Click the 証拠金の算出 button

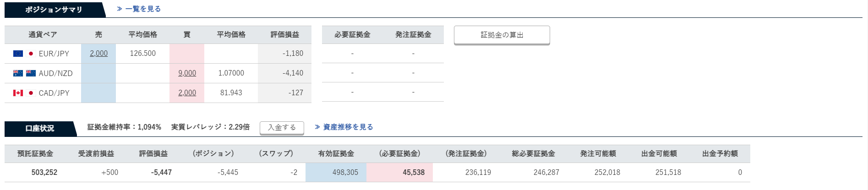pyautogui.click(x=502, y=35)
